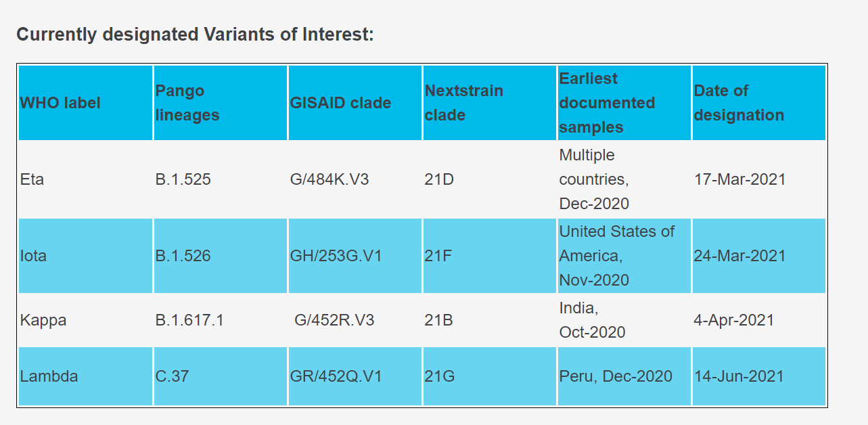Click the 'WHO label' column header
868x425 pixels.
(x=60, y=103)
